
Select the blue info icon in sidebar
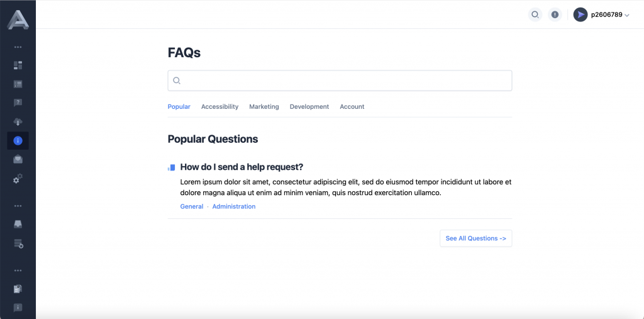point(18,140)
